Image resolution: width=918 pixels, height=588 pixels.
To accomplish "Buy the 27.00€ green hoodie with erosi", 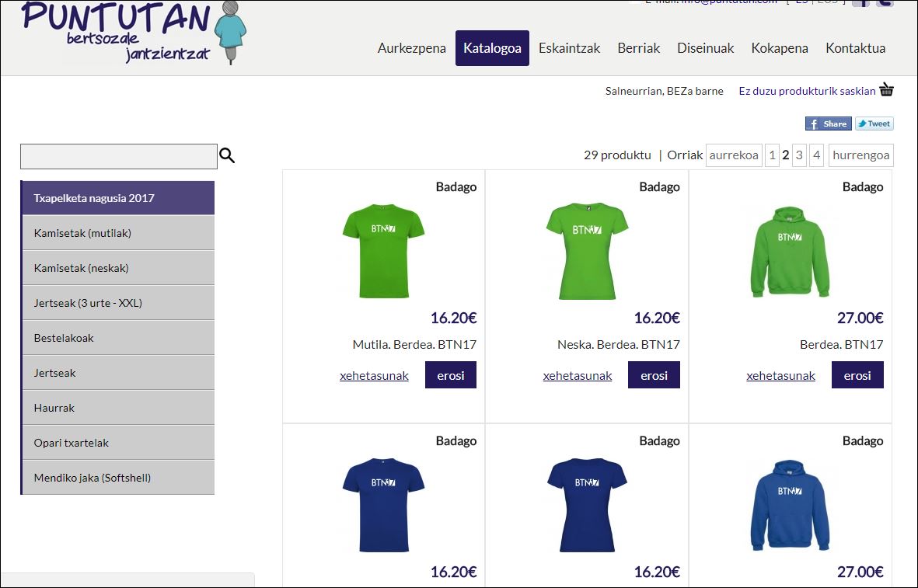I will click(857, 375).
